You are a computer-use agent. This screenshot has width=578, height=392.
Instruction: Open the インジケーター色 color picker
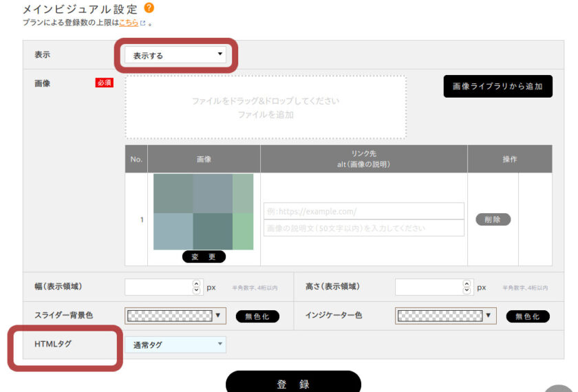[x=446, y=316]
